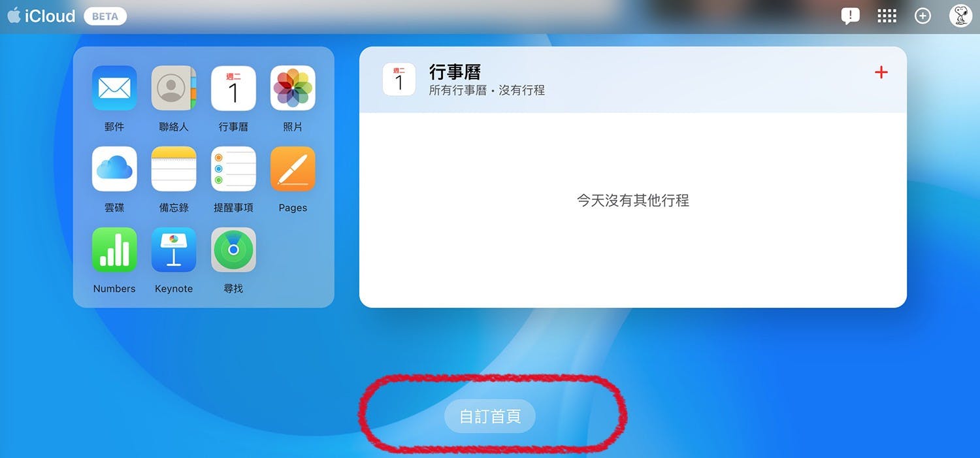The height and width of the screenshot is (458, 980).
Task: Launch the Keynote app
Action: pos(174,250)
